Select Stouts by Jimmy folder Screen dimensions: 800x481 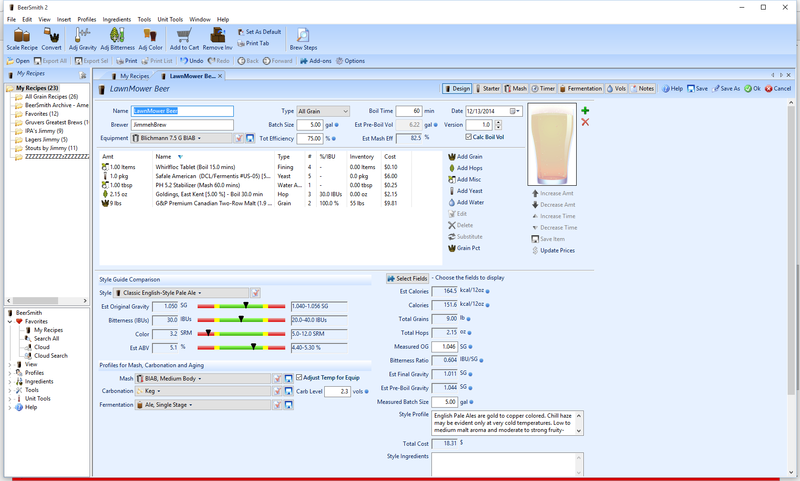pyautogui.click(x=46, y=148)
